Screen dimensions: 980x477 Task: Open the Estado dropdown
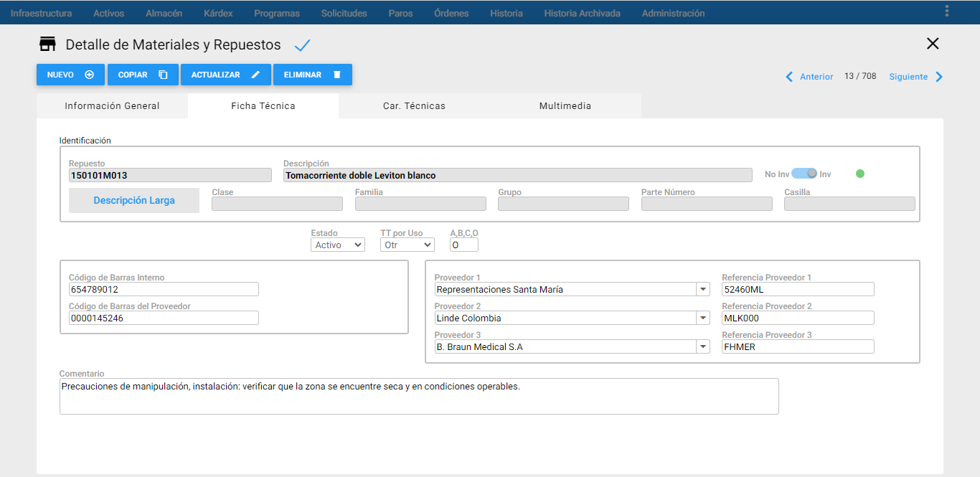338,245
